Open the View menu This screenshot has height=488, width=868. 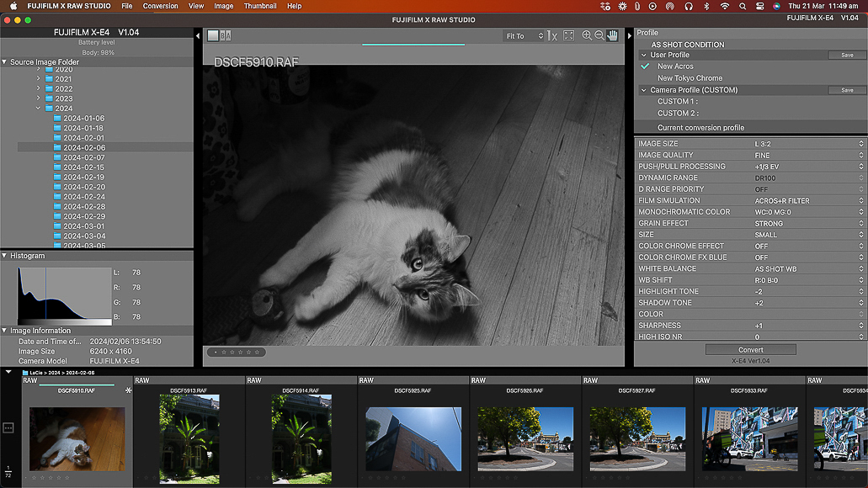[x=196, y=6]
